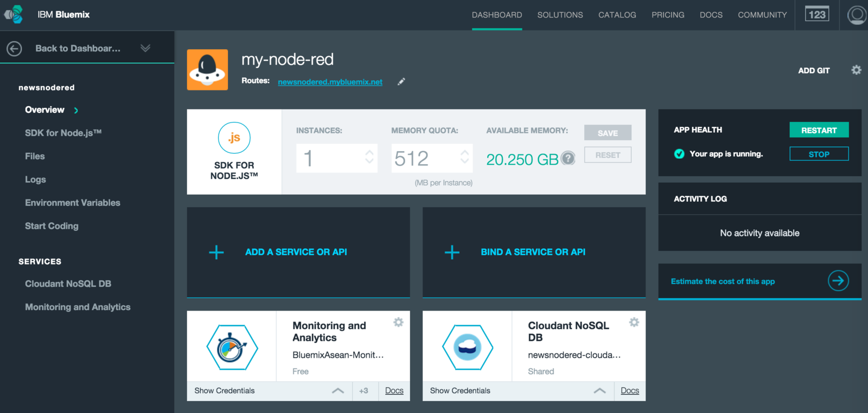Restart the app with RESTART button
The height and width of the screenshot is (413, 868).
pos(819,130)
